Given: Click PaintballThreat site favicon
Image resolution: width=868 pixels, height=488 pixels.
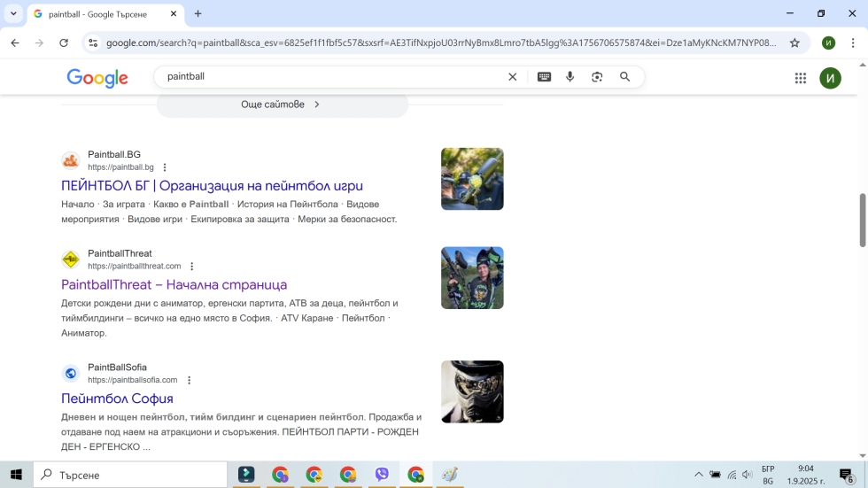Looking at the screenshot, I should [70, 259].
